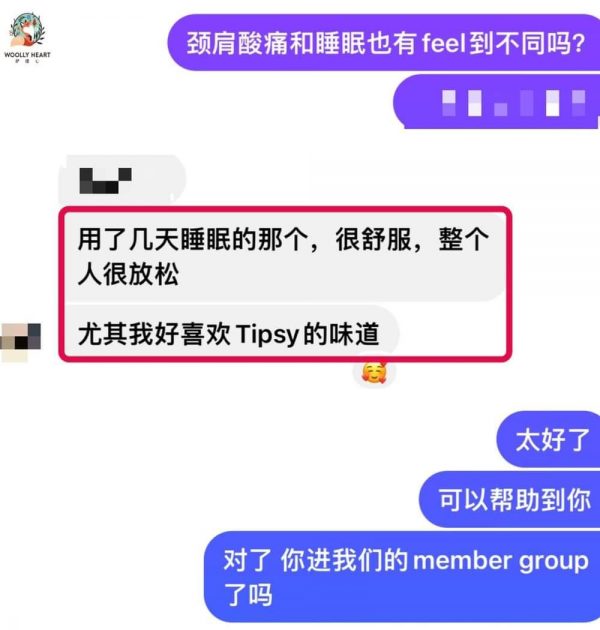This screenshot has width=600, height=630.
Task: Click the 了吗 text in last bubble
Action: [x=248, y=595]
